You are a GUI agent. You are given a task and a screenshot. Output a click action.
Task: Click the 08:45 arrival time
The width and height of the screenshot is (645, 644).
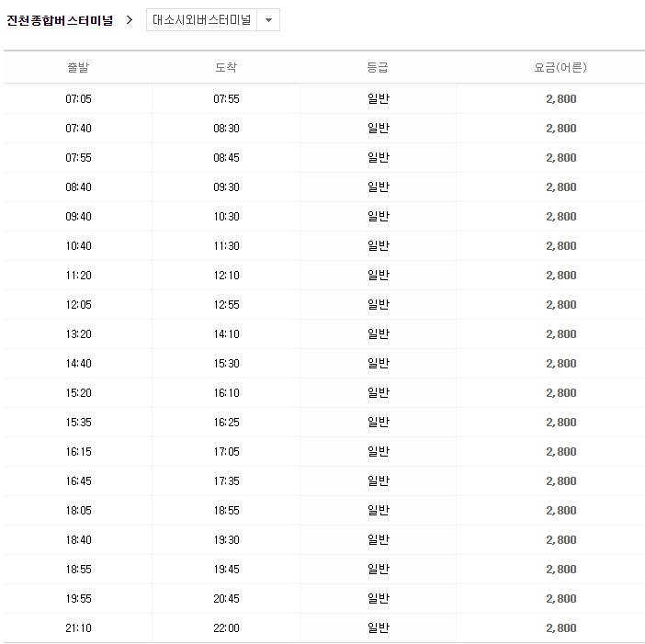226,158
